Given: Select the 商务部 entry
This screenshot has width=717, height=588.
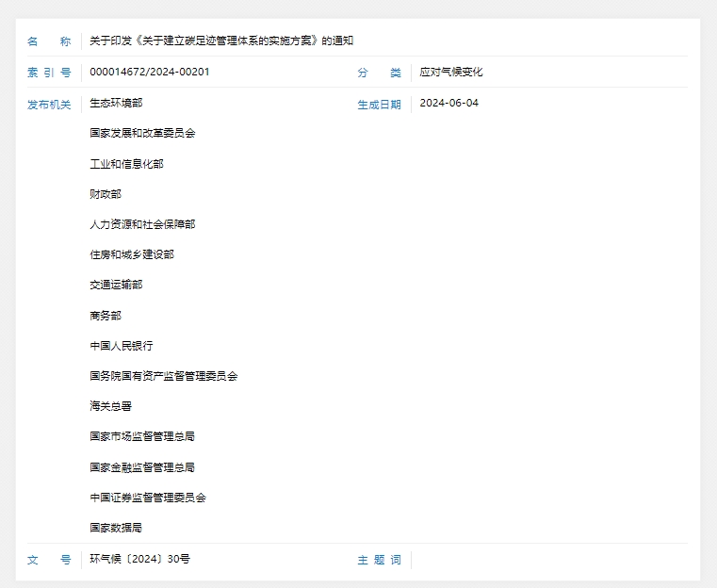Looking at the screenshot, I should 106,316.
